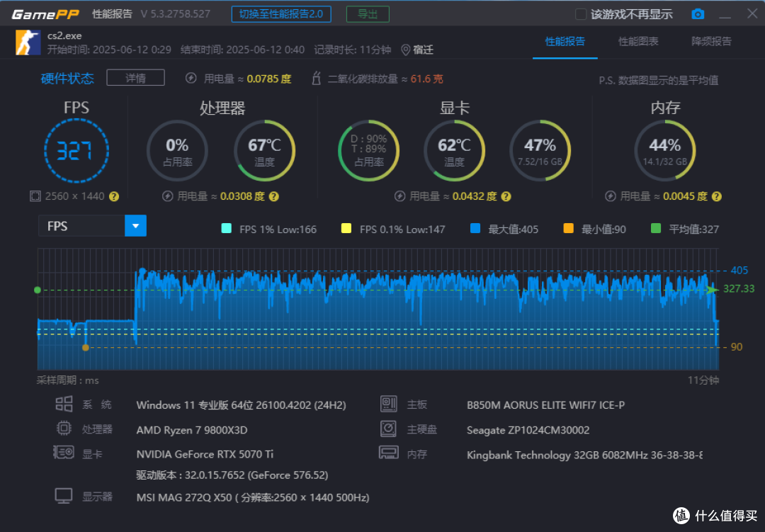
Task: Click MSI MAG 272Q X50 monitor text
Action: (253, 497)
